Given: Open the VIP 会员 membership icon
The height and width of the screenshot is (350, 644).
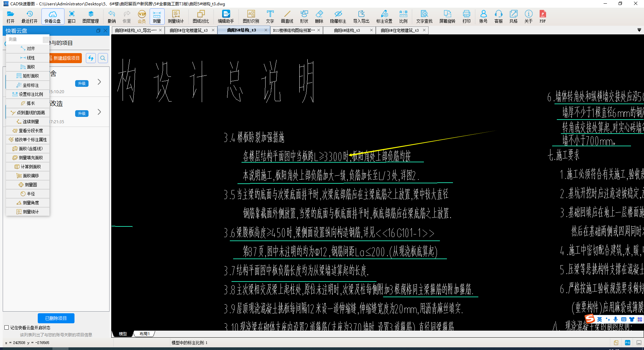Looking at the screenshot, I should (x=142, y=16).
